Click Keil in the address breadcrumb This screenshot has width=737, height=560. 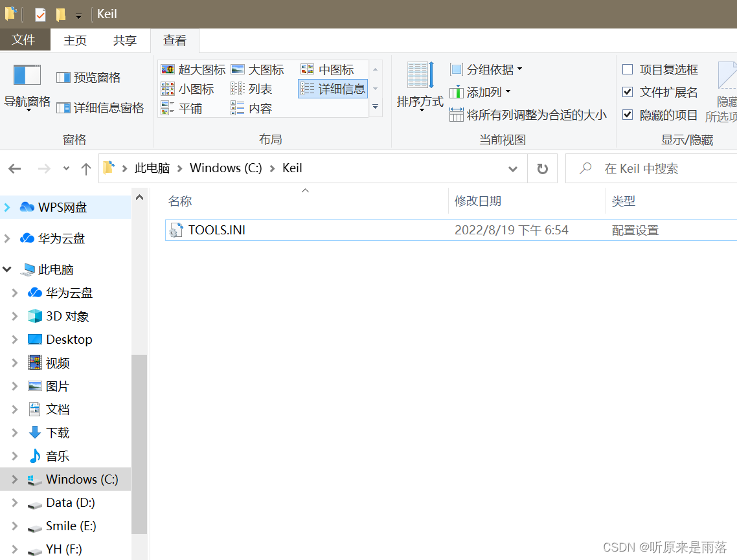(x=292, y=168)
